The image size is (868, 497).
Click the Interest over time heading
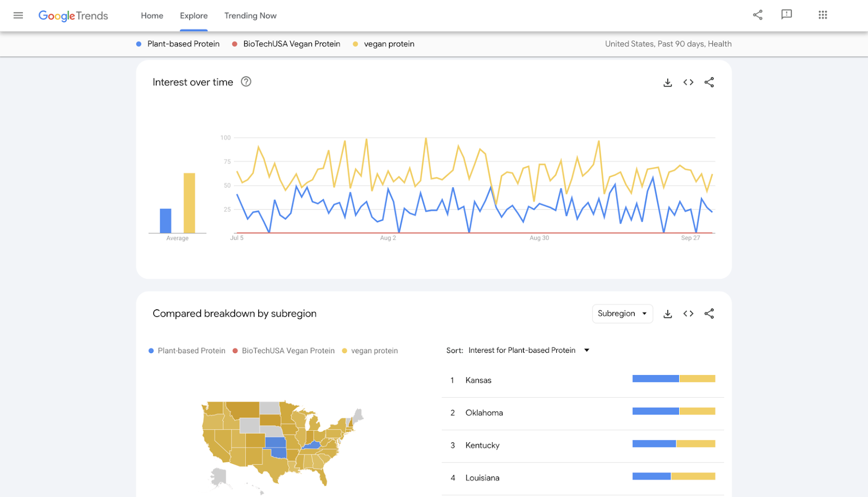pyautogui.click(x=193, y=82)
